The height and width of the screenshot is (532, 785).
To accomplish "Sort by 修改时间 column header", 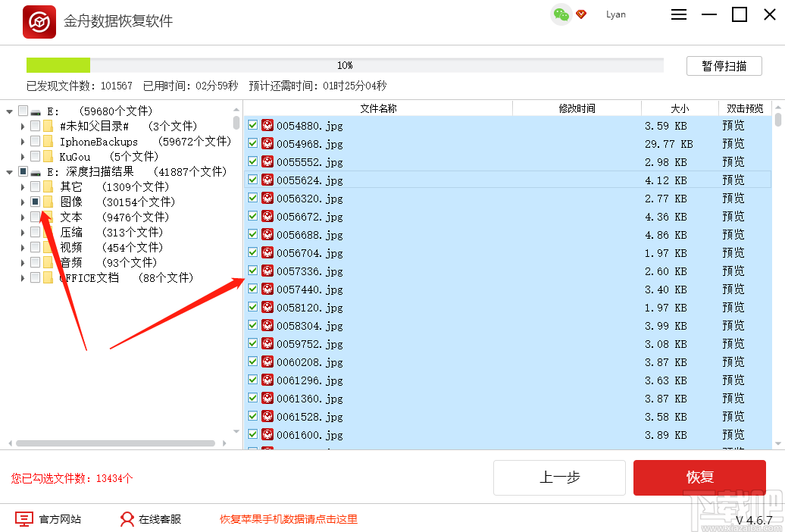I will (577, 108).
